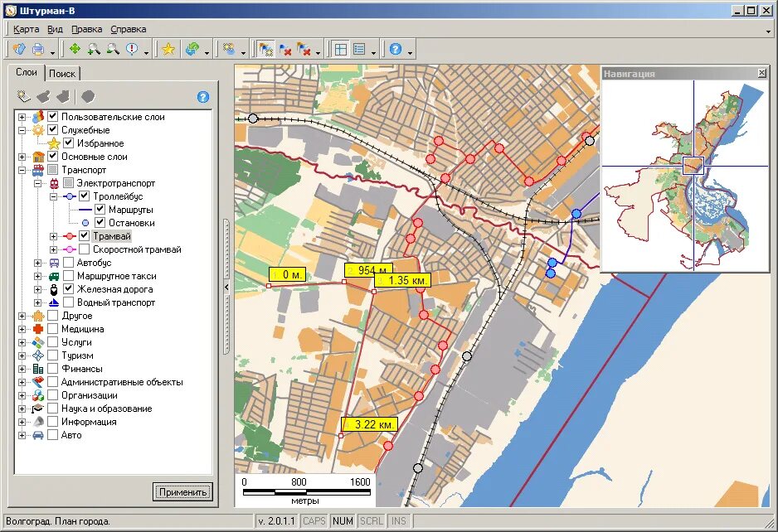Click the locomotive icon beside Железная дорога
778x532 pixels.
(54, 289)
